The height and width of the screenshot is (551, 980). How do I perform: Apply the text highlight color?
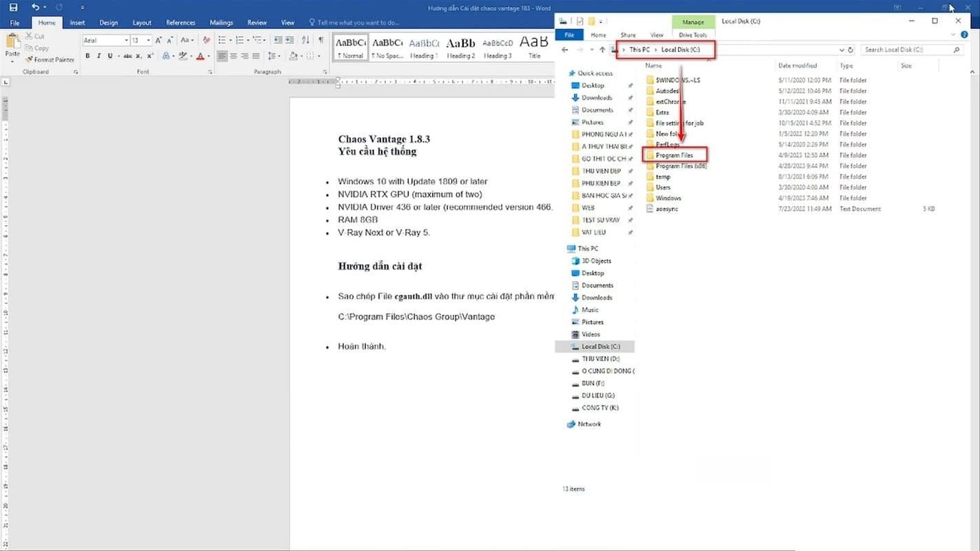click(183, 56)
